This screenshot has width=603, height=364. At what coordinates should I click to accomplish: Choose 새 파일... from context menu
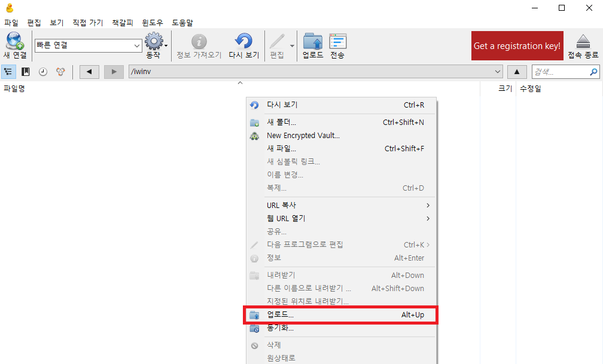coord(341,148)
